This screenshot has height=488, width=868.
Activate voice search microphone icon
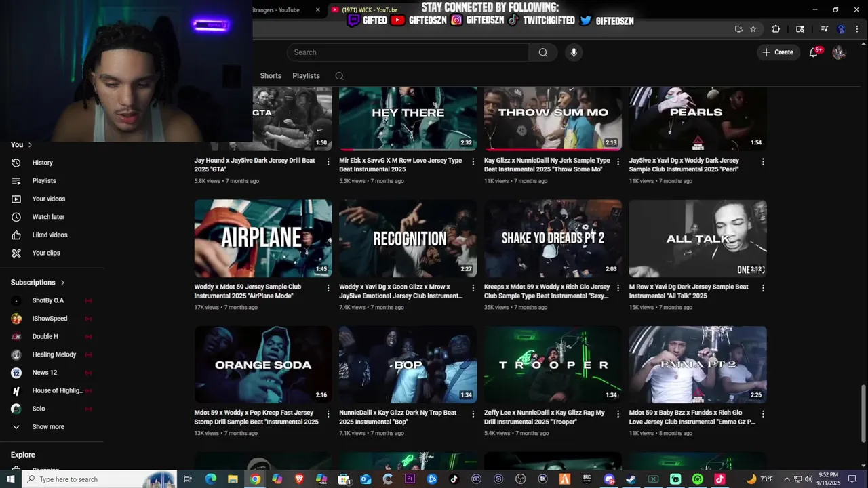point(574,52)
